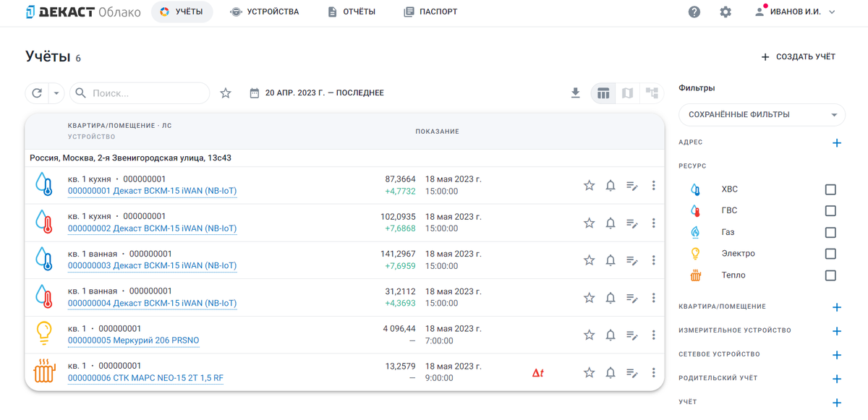
Task: Open notifications bell for 000000002 row
Action: (x=610, y=223)
